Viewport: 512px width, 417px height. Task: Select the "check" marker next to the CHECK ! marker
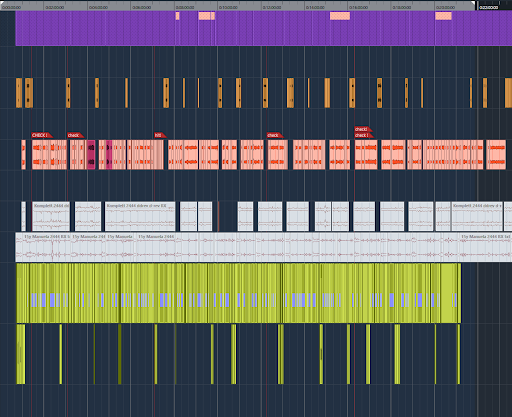pyautogui.click(x=75, y=135)
